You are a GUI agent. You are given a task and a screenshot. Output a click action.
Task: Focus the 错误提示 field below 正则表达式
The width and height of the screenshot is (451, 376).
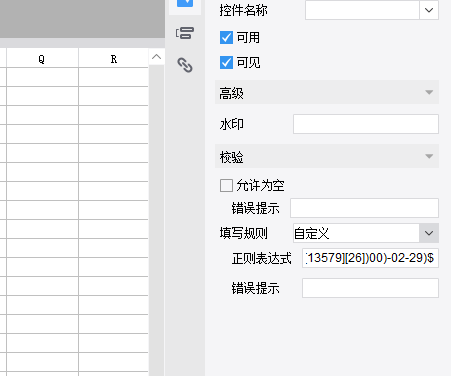pos(370,288)
